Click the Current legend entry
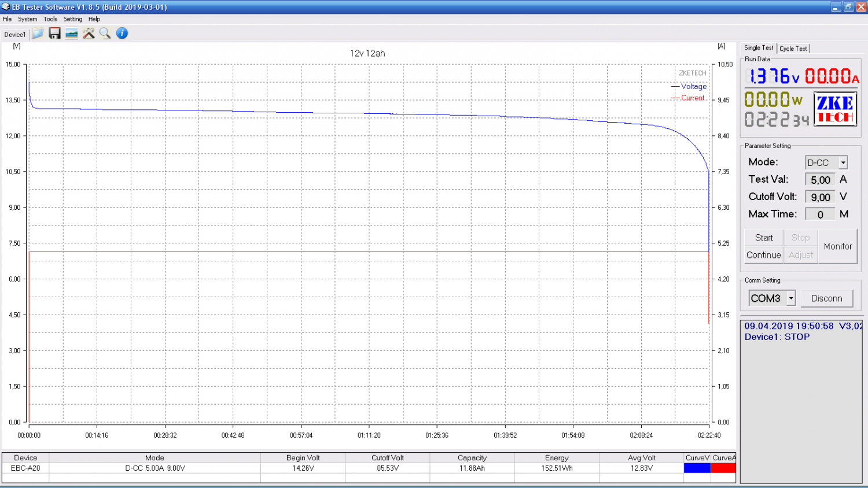This screenshot has height=488, width=868. 688,98
